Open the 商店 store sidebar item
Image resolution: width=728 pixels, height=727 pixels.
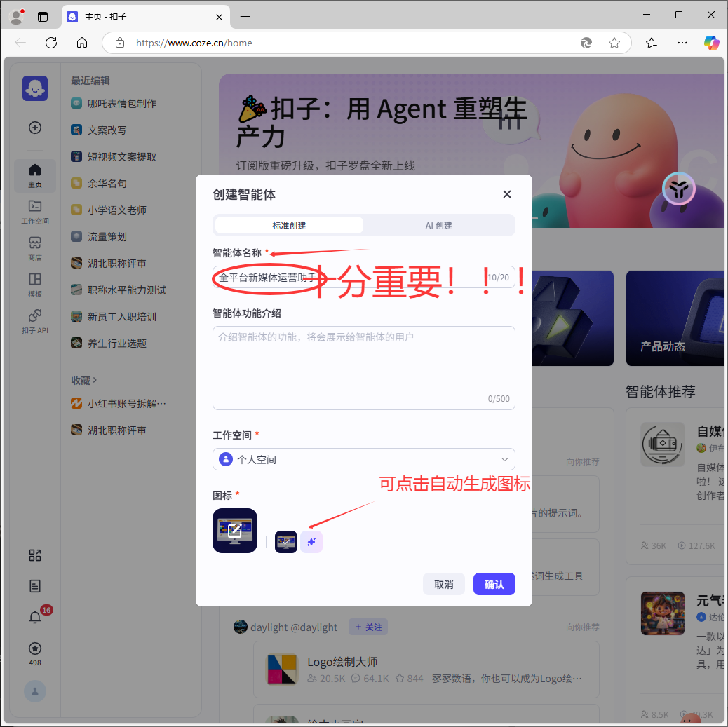pyautogui.click(x=35, y=248)
